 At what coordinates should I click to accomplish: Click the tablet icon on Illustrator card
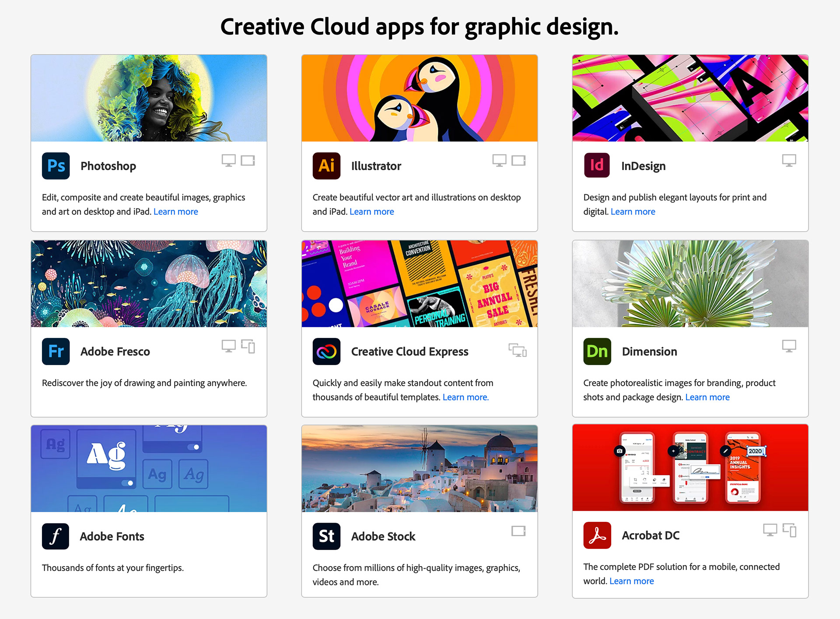tap(518, 161)
